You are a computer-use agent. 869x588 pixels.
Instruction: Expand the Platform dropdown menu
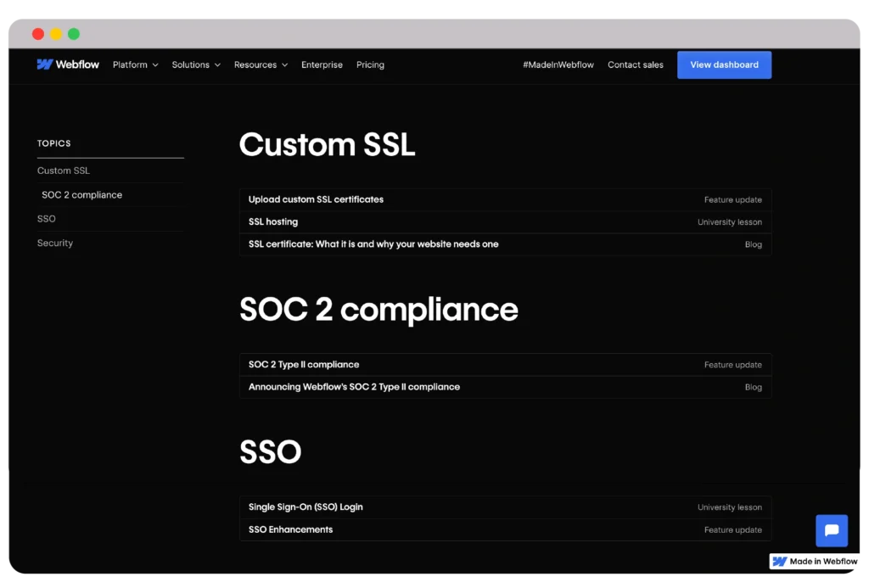click(x=135, y=64)
